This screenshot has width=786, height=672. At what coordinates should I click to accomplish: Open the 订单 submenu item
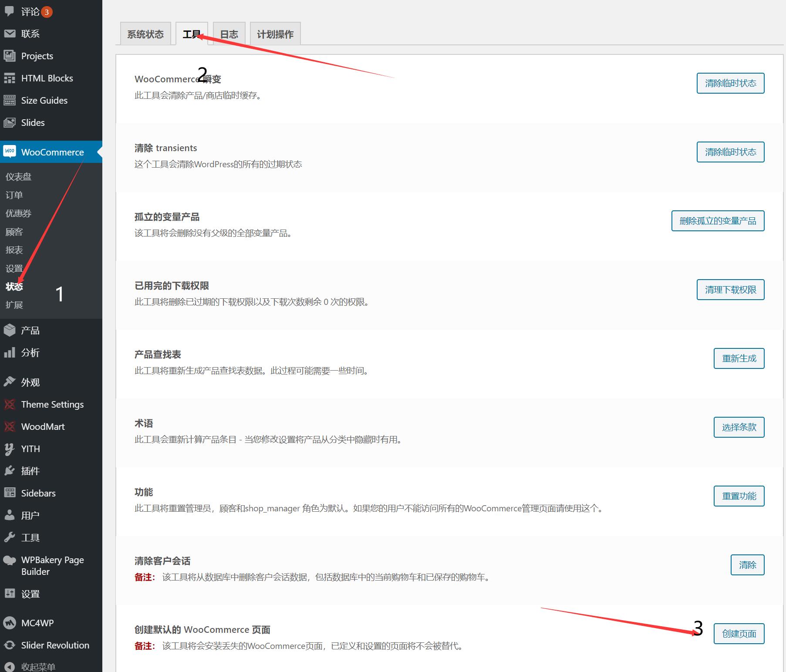click(x=14, y=195)
